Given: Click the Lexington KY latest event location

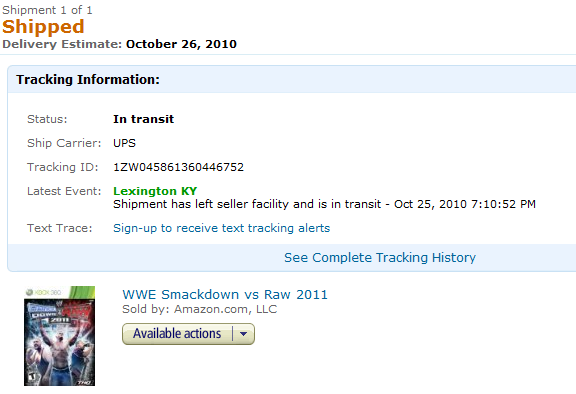Looking at the screenshot, I should click(x=155, y=191).
